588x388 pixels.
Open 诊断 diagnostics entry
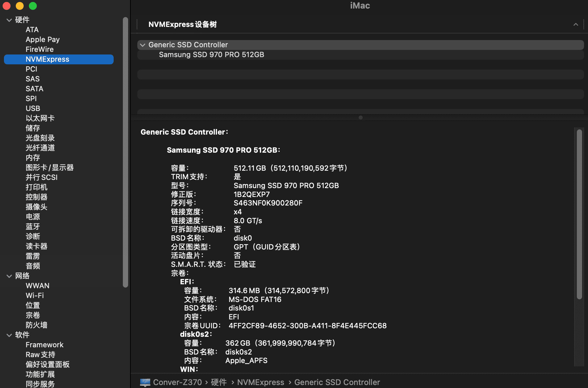pos(33,237)
